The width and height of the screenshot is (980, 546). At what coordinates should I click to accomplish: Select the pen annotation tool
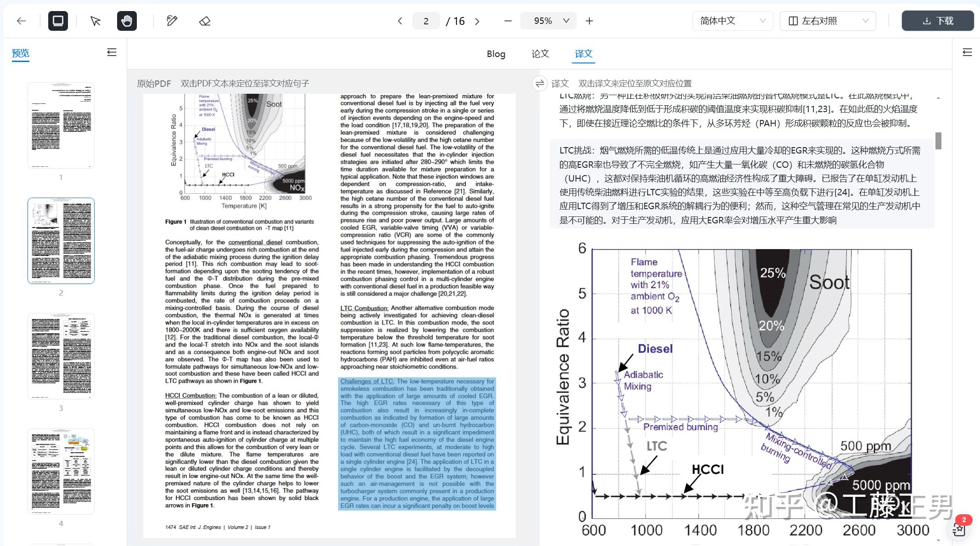click(x=172, y=21)
